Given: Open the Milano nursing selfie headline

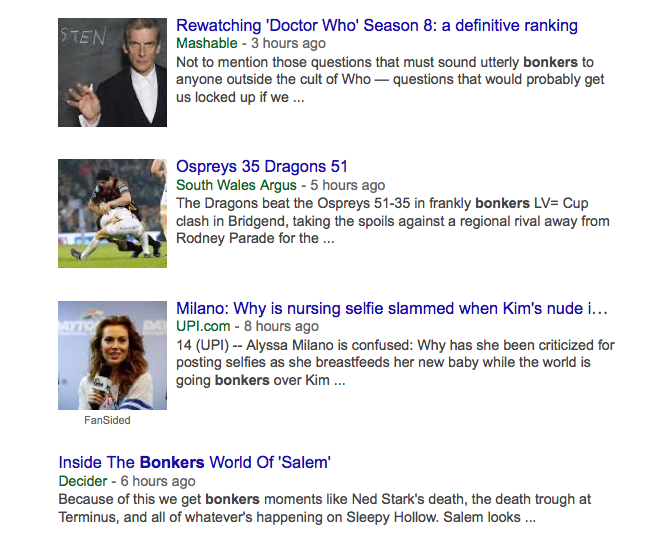Looking at the screenshot, I should coord(392,309).
